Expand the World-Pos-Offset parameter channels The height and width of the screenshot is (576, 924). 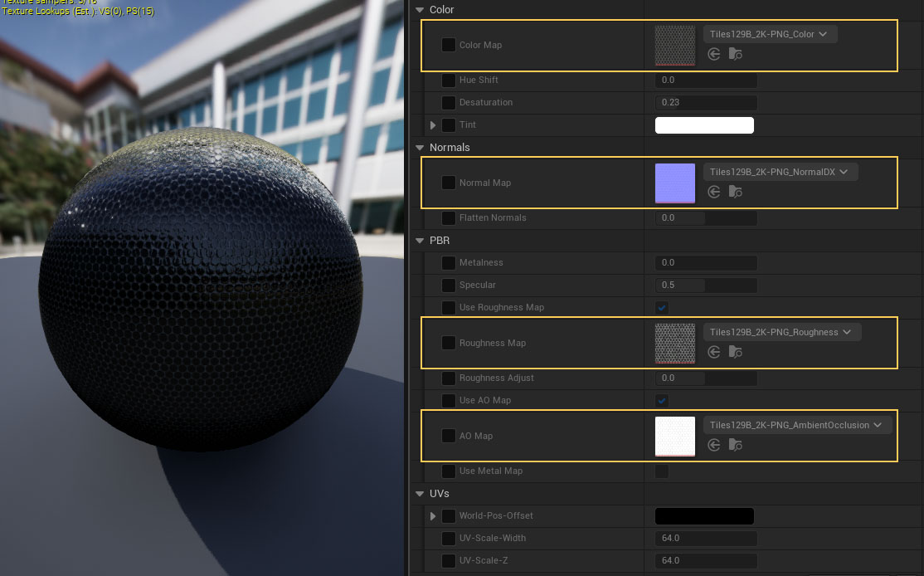coord(432,516)
